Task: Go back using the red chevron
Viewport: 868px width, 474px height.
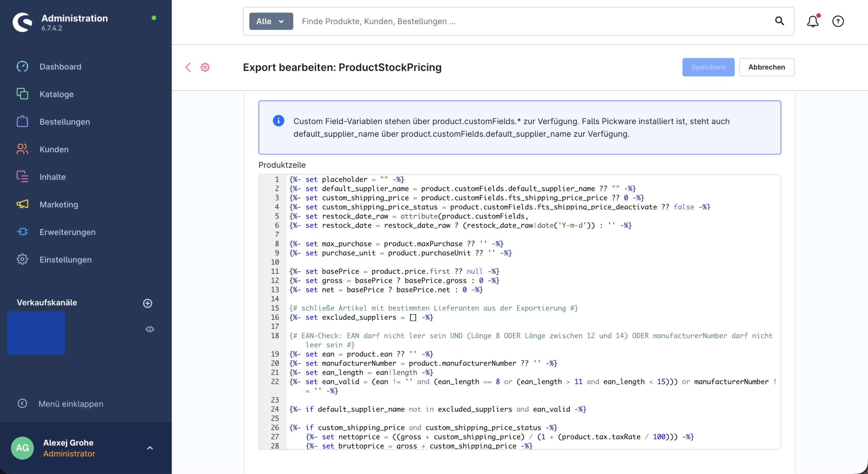Action: tap(188, 67)
